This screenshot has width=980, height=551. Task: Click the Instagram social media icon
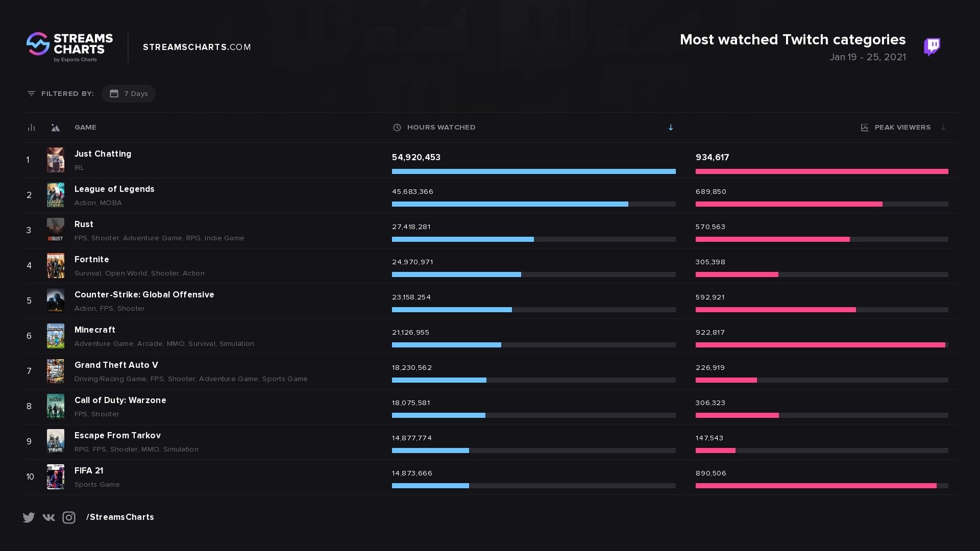pos(69,517)
